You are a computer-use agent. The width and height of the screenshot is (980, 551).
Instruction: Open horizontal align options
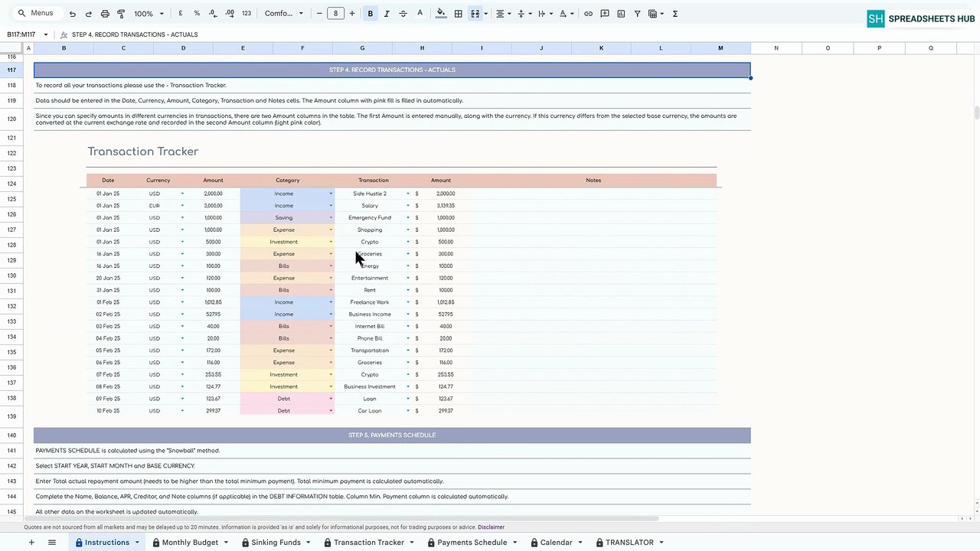point(503,14)
